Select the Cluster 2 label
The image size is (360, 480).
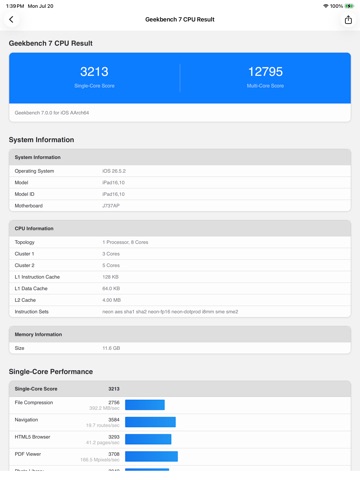(x=24, y=265)
